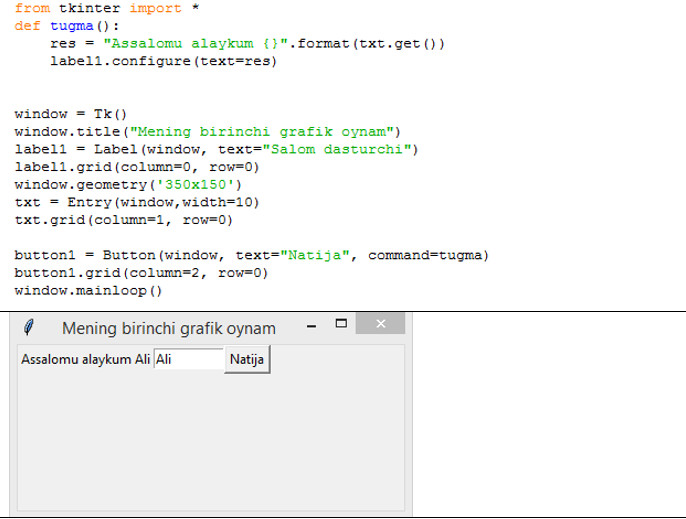
Task: Place cursor on window.mainloop() line
Action: [88, 291]
